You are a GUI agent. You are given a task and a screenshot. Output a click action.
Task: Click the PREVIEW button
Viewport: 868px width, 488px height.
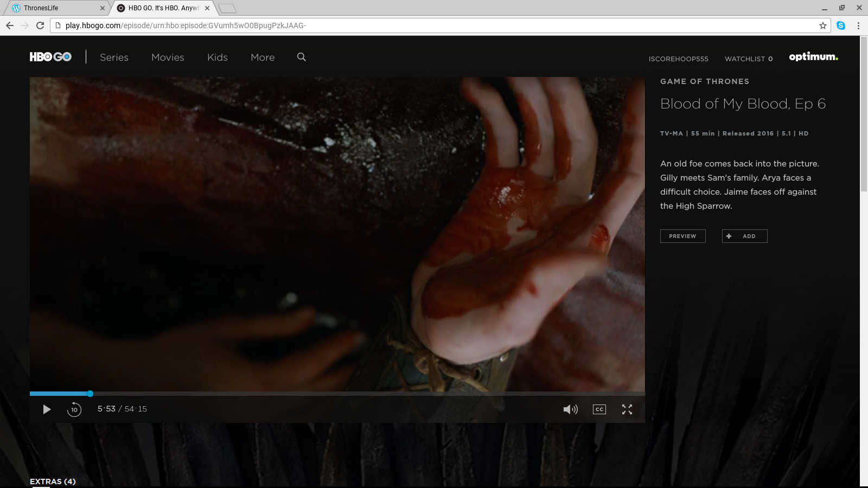tap(682, 236)
